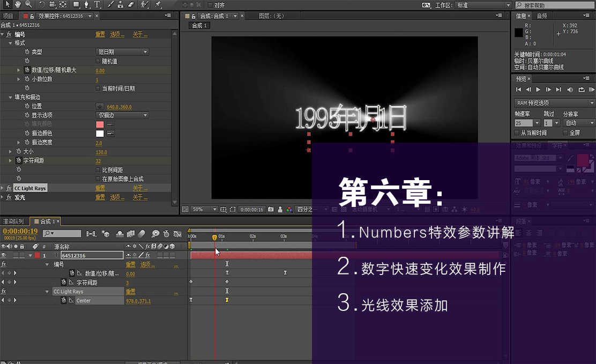Select the Hand tool
Viewport: 596px width, 364px height.
pos(18,5)
